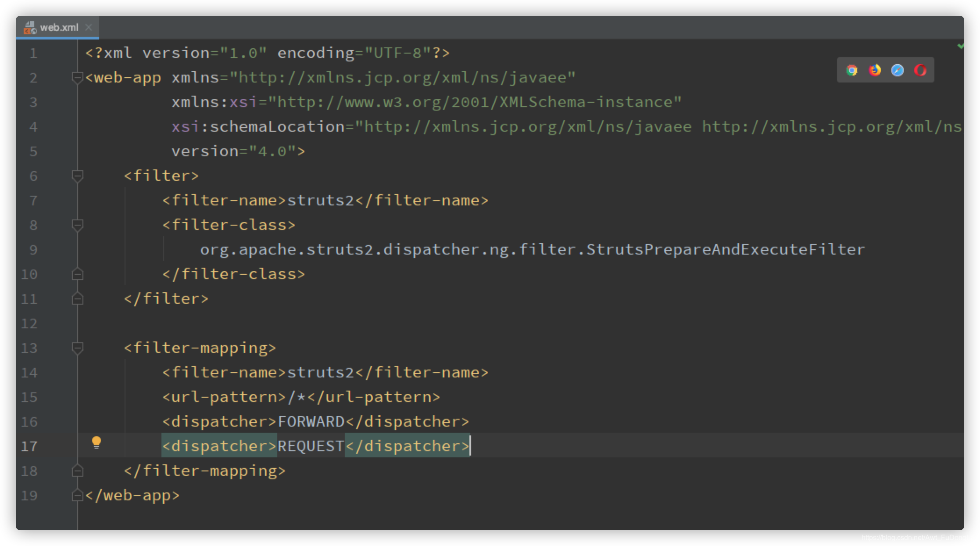Click the FORWARD dispatcher value
This screenshot has height=546, width=980.
click(311, 422)
